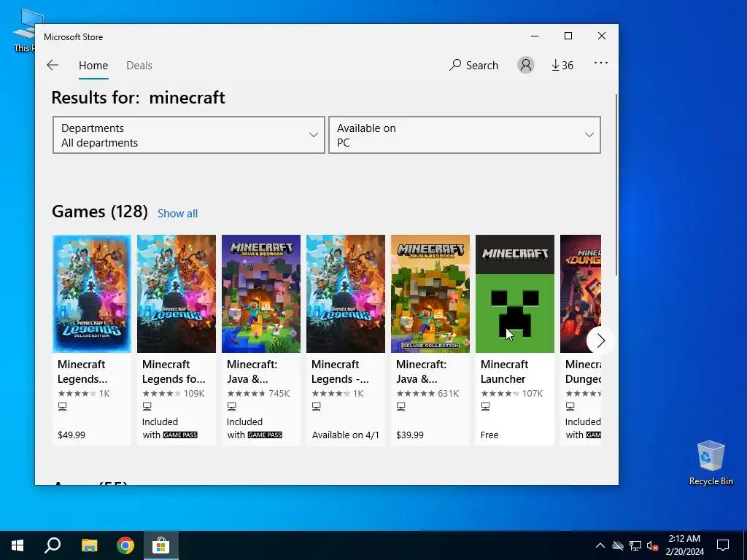Open taskbar search magnifier
The image size is (747, 560).
click(x=53, y=545)
